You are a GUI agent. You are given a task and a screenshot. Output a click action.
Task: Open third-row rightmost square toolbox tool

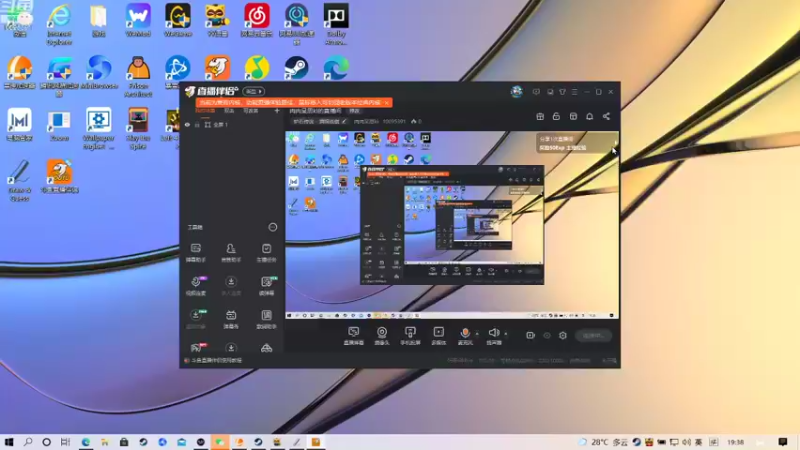pos(266,319)
